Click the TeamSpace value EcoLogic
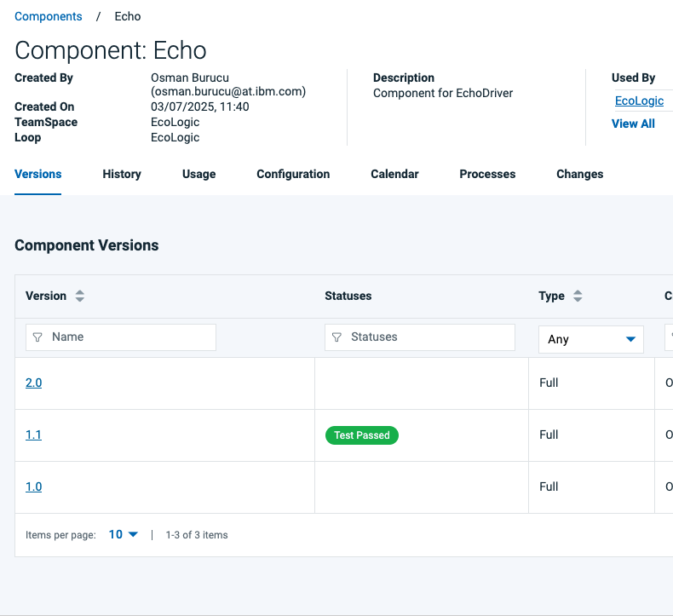 pyautogui.click(x=175, y=122)
